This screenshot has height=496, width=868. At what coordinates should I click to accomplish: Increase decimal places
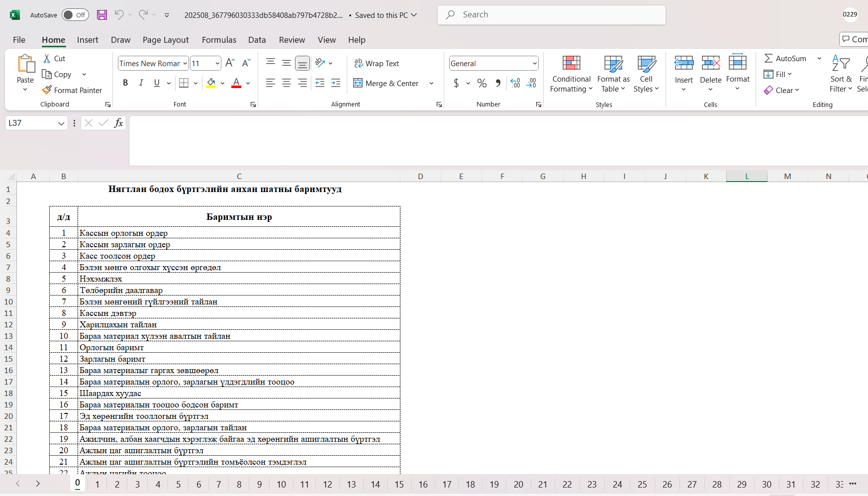pyautogui.click(x=515, y=83)
